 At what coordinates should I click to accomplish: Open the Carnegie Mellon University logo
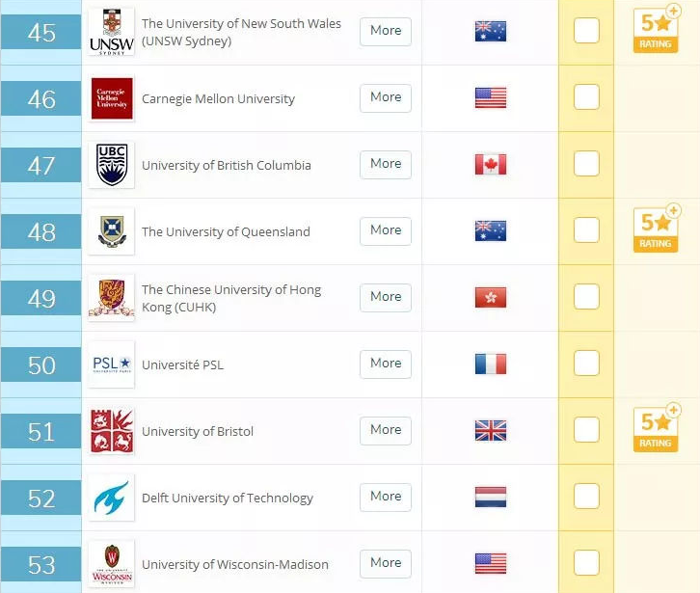click(x=112, y=98)
